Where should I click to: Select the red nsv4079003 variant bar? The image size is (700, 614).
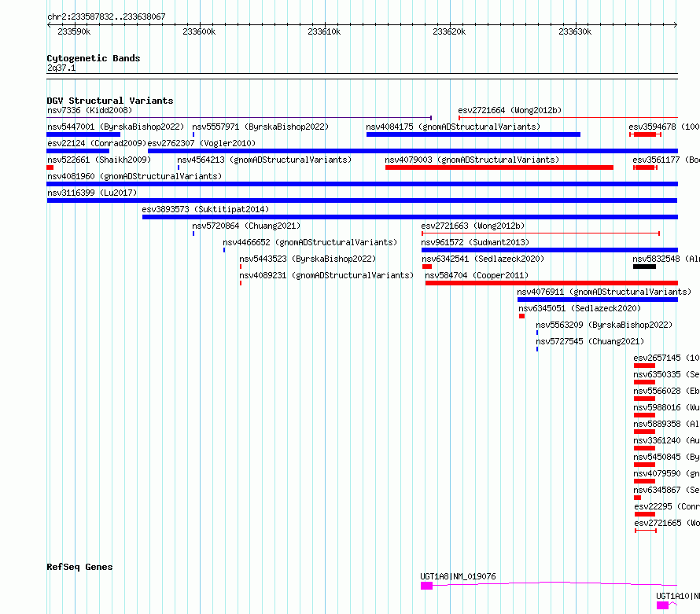[x=499, y=167]
